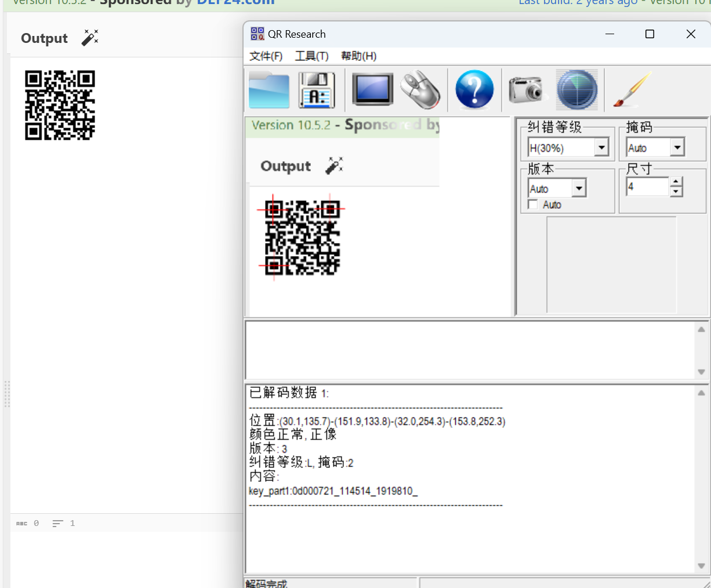Click the line count icon in CyberChef status
This screenshot has height=588, width=711.
(57, 523)
